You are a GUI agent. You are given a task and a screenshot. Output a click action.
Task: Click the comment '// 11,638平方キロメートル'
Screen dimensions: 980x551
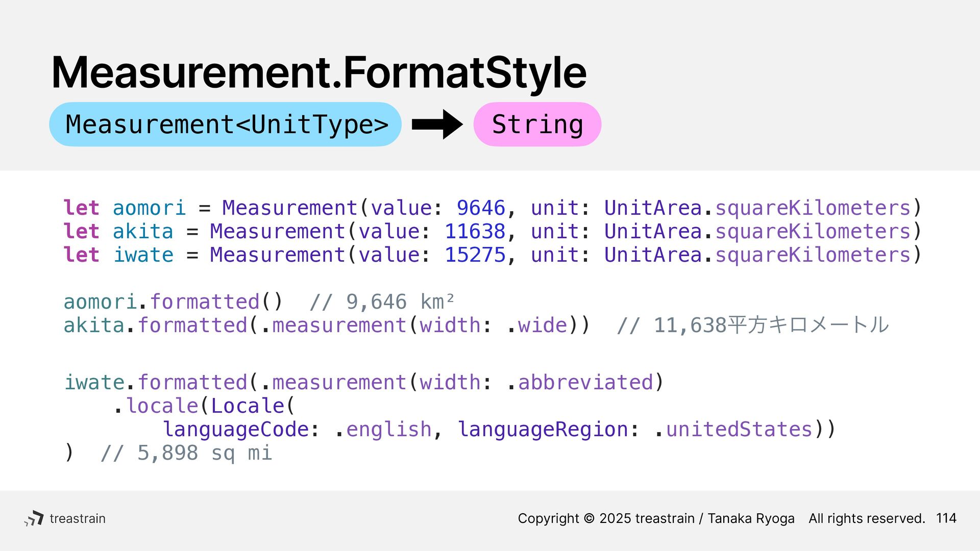[x=753, y=325]
